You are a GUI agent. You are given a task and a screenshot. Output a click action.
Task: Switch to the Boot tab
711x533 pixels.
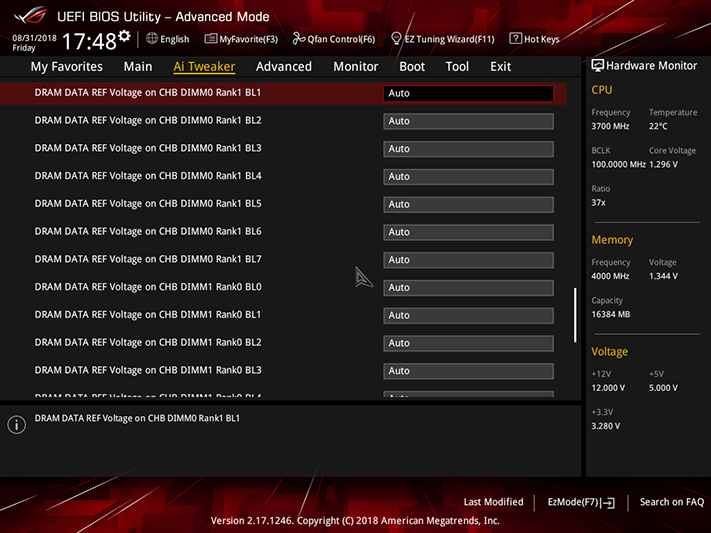tap(412, 67)
